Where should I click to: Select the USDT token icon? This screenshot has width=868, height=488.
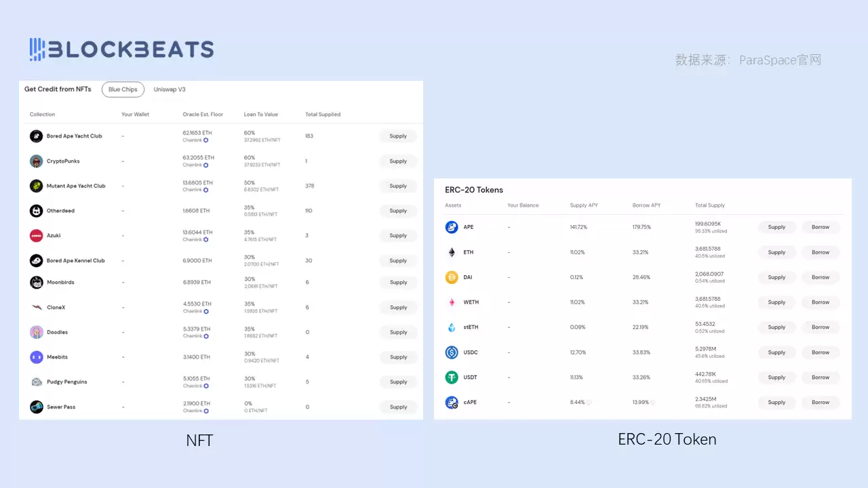click(452, 378)
